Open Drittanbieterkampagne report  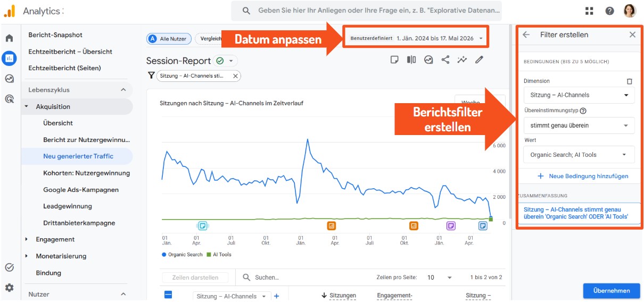(79, 223)
